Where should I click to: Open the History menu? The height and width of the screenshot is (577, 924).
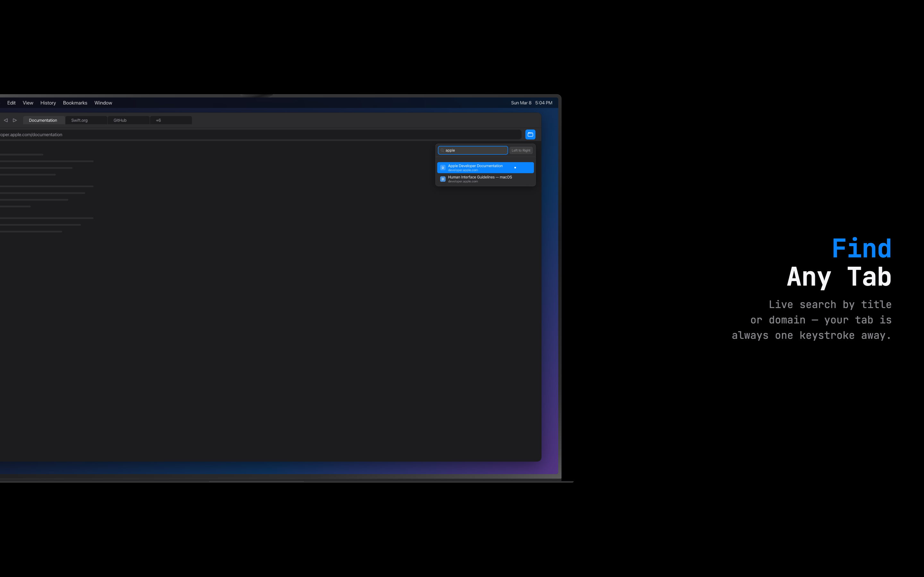(48, 103)
